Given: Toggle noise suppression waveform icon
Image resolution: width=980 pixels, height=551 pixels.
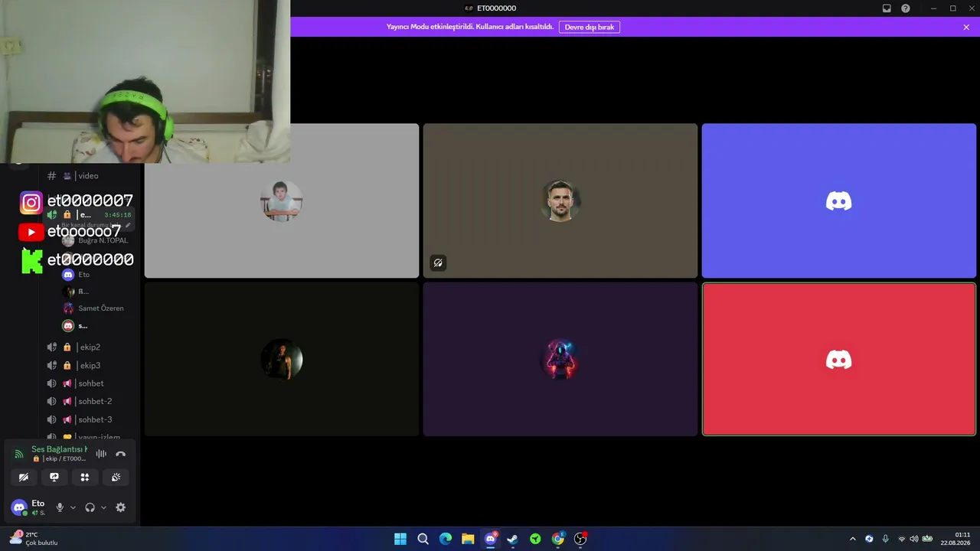Looking at the screenshot, I should pyautogui.click(x=101, y=454).
